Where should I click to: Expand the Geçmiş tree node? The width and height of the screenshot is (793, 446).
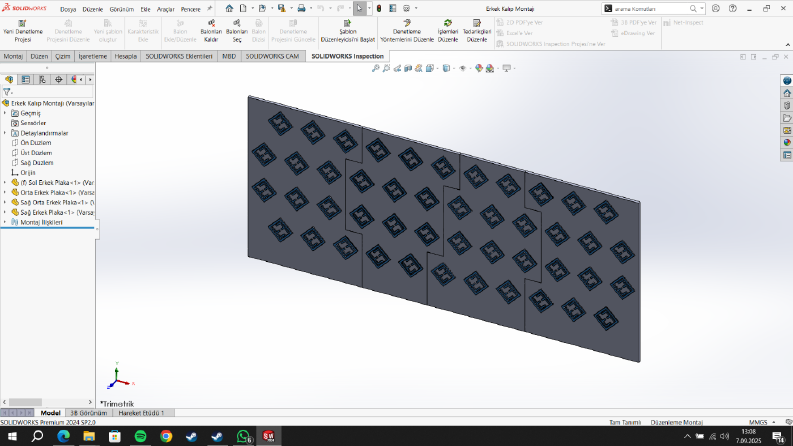pyautogui.click(x=5, y=113)
